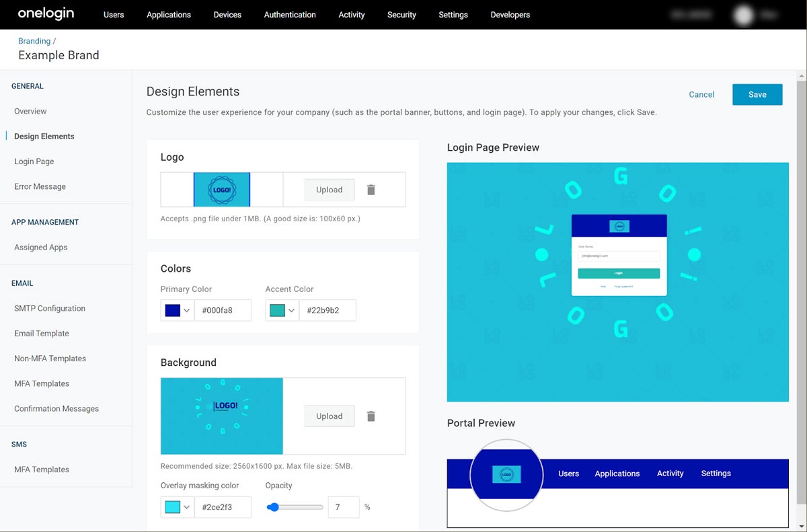Image resolution: width=807 pixels, height=532 pixels.
Task: Delete the uploaded logo using the trash icon
Action: (371, 190)
